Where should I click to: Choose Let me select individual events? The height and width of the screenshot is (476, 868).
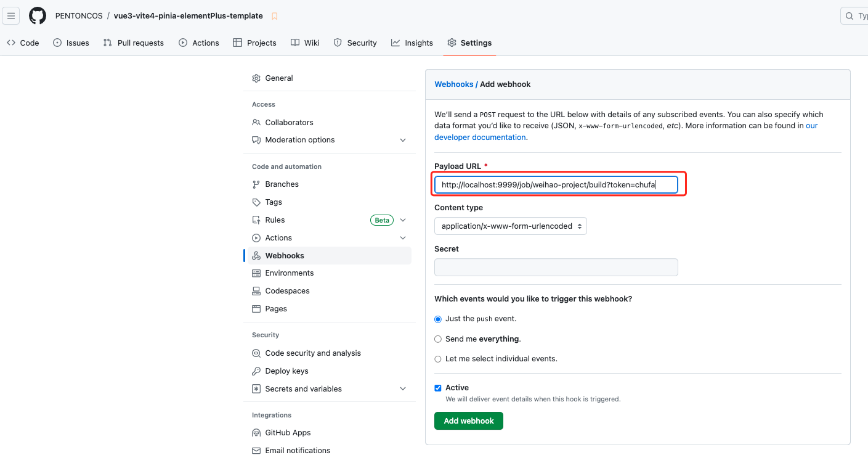click(x=438, y=359)
